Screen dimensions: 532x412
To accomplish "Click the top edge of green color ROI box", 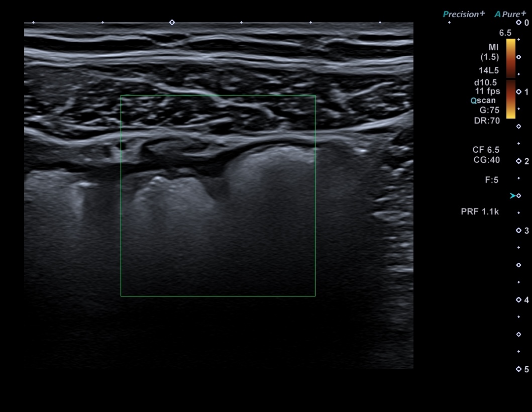I will 218,95.
